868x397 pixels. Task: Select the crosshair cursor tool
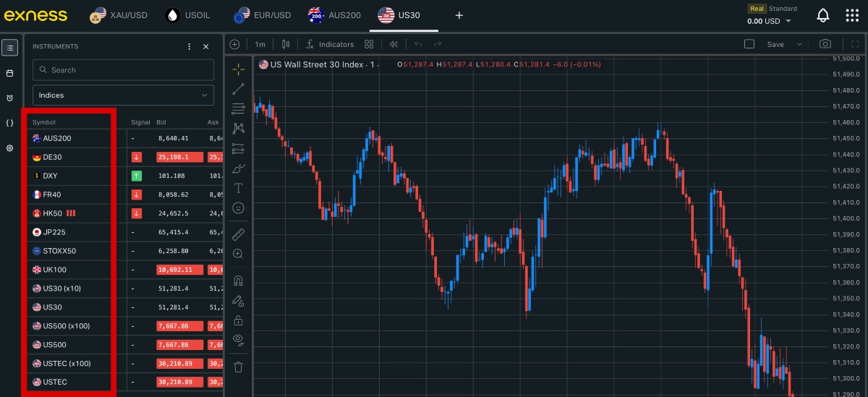pyautogui.click(x=238, y=69)
